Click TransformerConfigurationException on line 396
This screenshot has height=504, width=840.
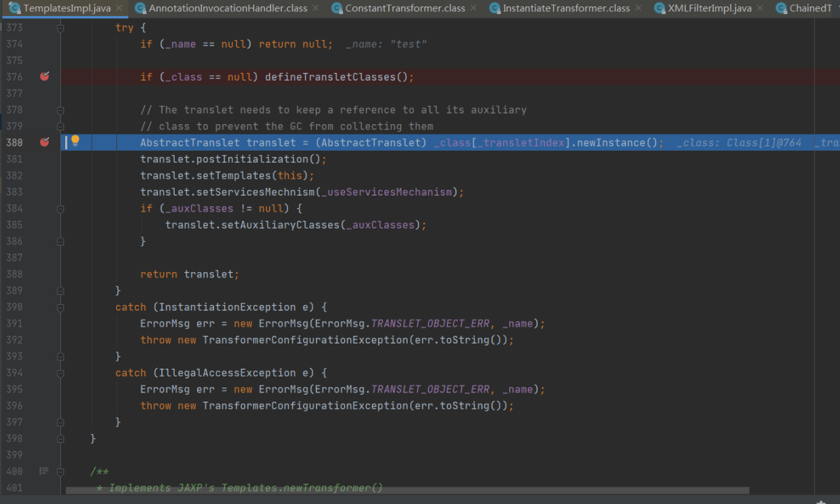click(x=305, y=405)
